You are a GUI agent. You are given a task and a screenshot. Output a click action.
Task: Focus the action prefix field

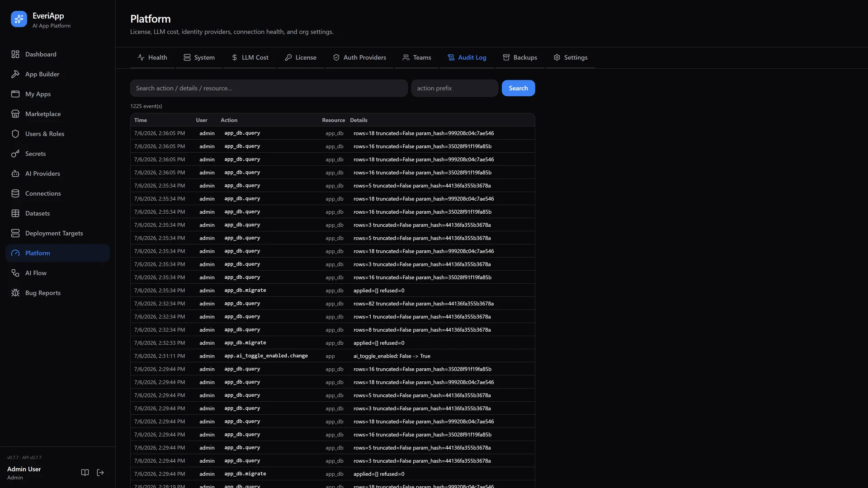455,88
